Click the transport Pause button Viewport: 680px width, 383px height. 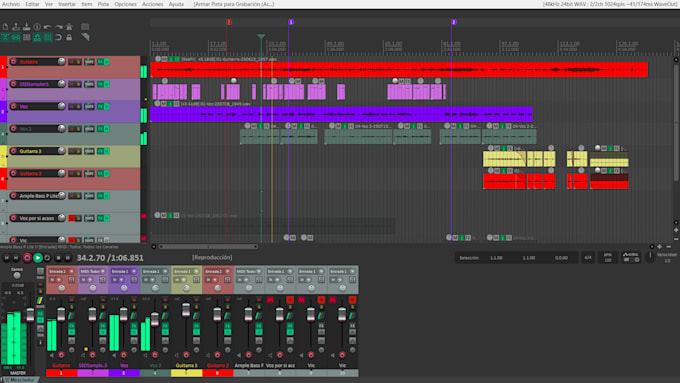pyautogui.click(x=68, y=258)
